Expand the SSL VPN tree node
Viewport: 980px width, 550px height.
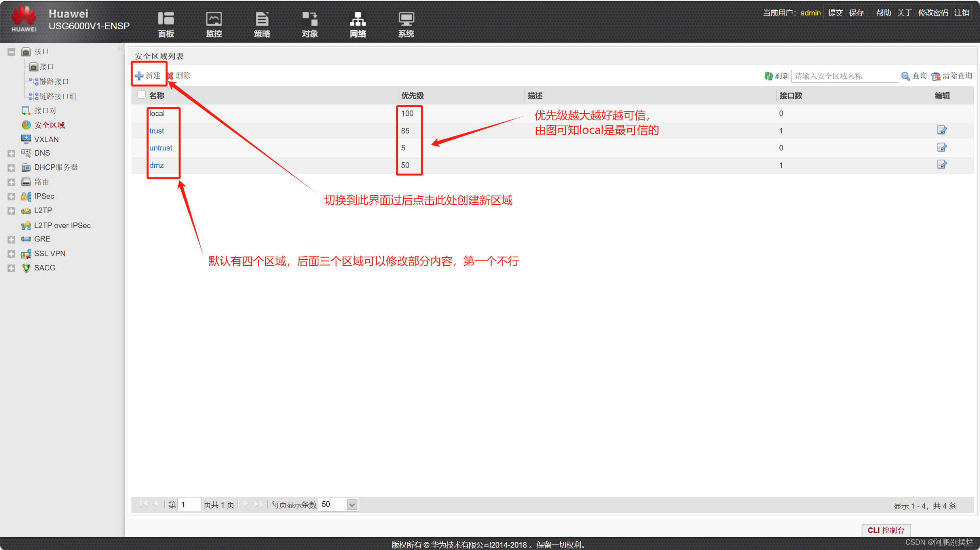point(11,254)
